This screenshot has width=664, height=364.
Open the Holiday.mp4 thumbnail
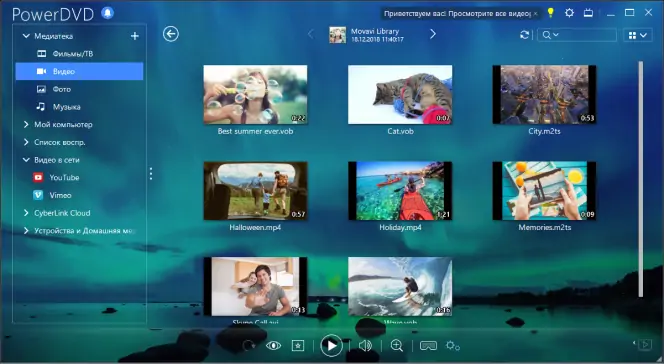400,190
